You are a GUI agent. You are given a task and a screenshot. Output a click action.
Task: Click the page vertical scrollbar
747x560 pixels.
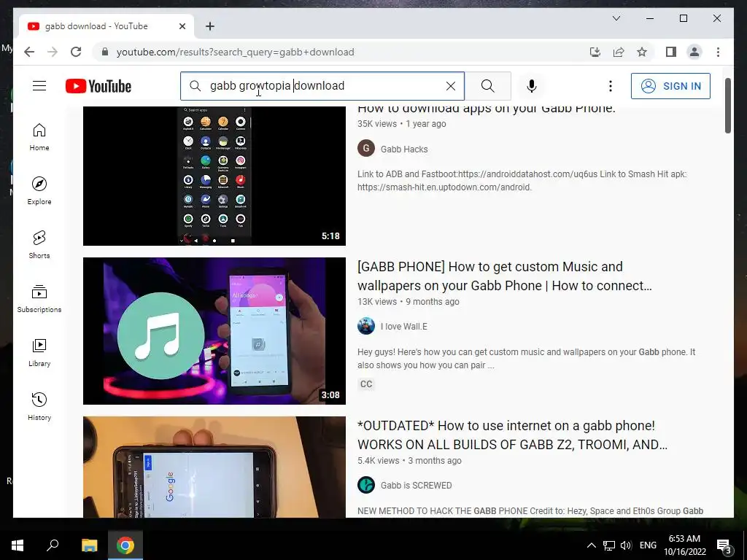[x=727, y=106]
